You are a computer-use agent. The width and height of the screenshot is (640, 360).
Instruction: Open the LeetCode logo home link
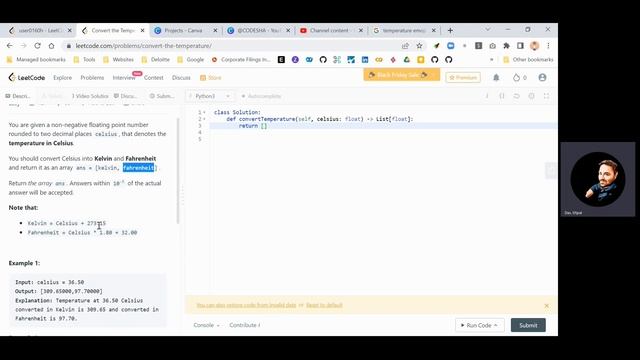click(27, 78)
